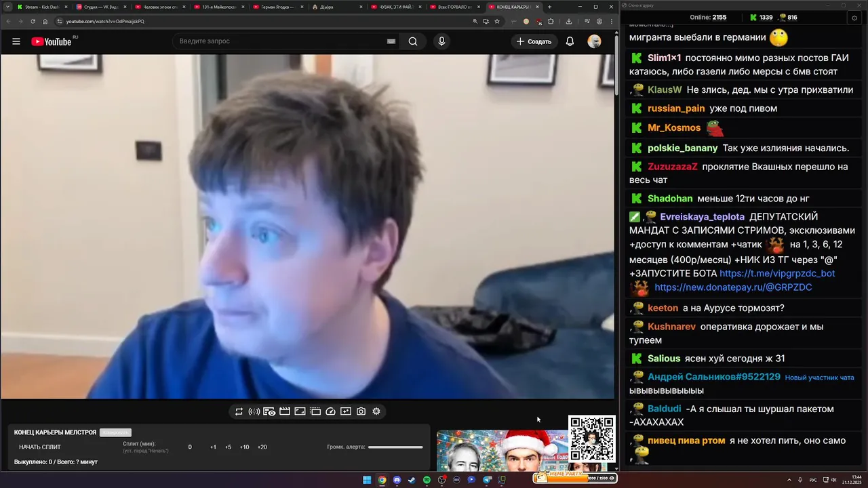
Task: Add +20 minutes to split
Action: (262, 447)
